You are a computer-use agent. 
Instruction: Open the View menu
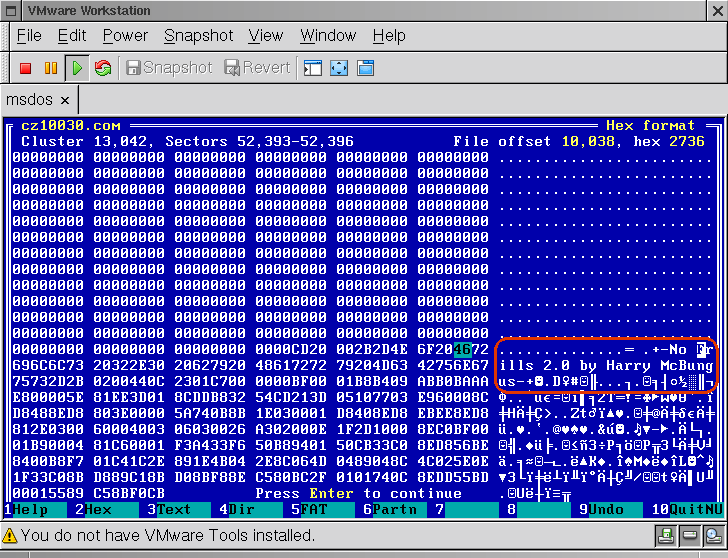(x=266, y=36)
